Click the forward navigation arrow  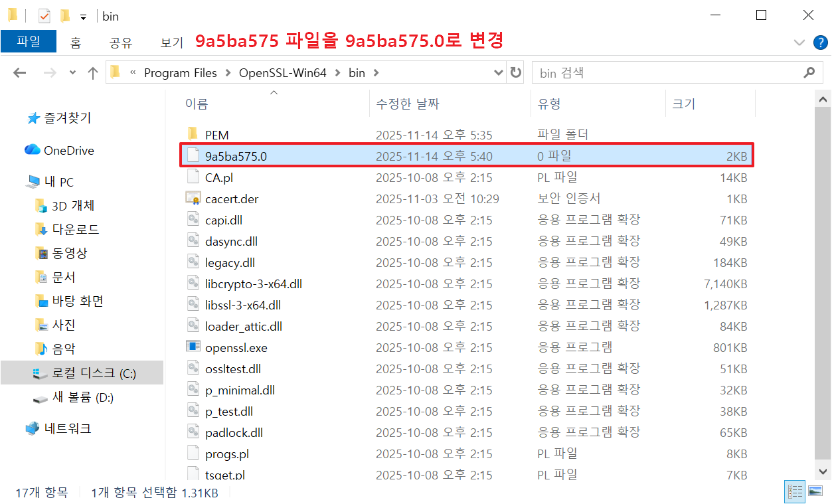click(x=50, y=73)
